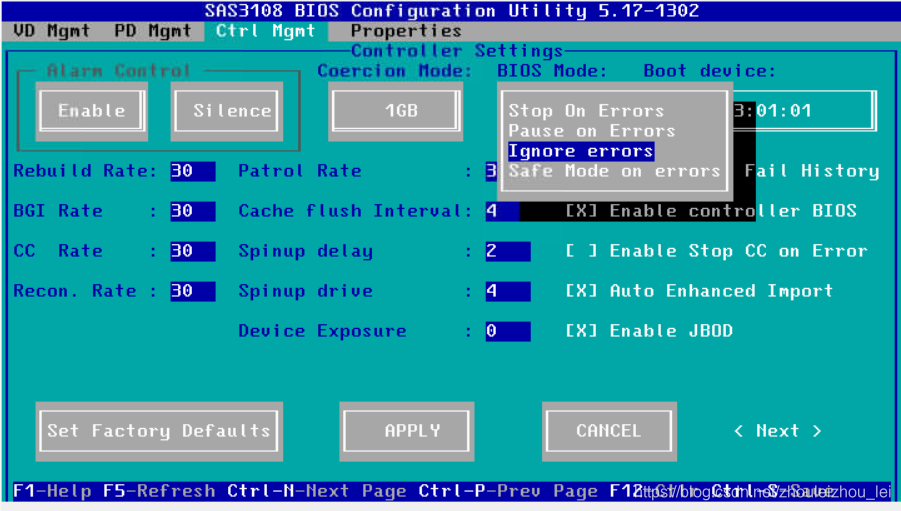Click the Ctrl-N-Next Page hint
Viewport: 901px width, 511px height.
tap(316, 491)
